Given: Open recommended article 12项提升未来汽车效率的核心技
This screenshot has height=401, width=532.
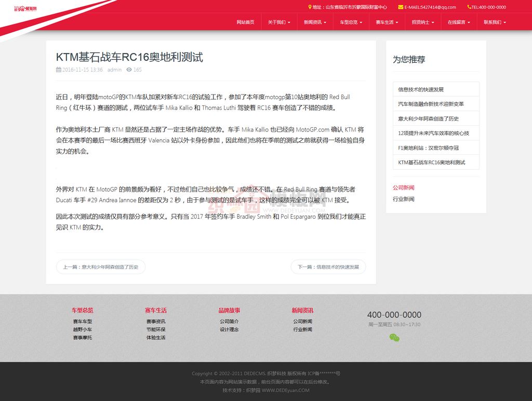Looking at the screenshot, I should coord(436,133).
